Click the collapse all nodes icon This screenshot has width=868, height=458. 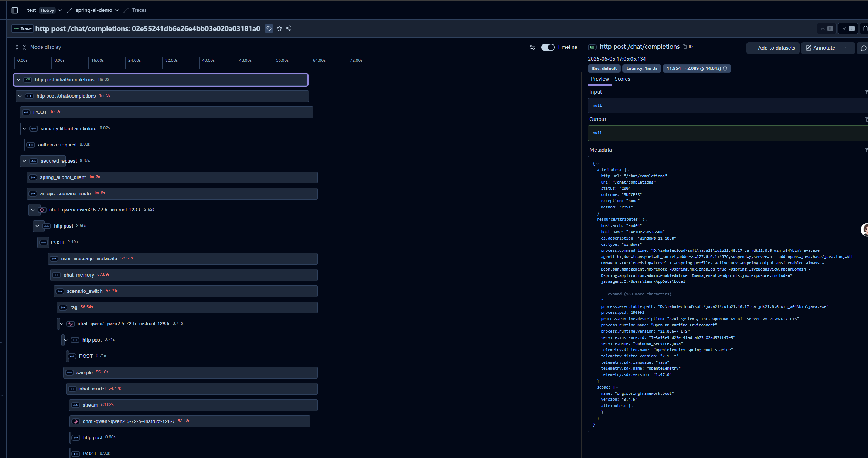coord(24,47)
